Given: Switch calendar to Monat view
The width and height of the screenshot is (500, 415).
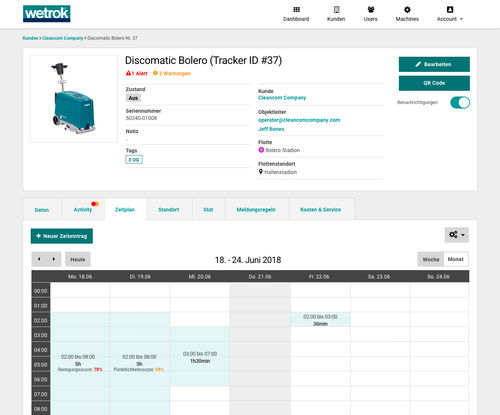Looking at the screenshot, I should pyautogui.click(x=456, y=259).
